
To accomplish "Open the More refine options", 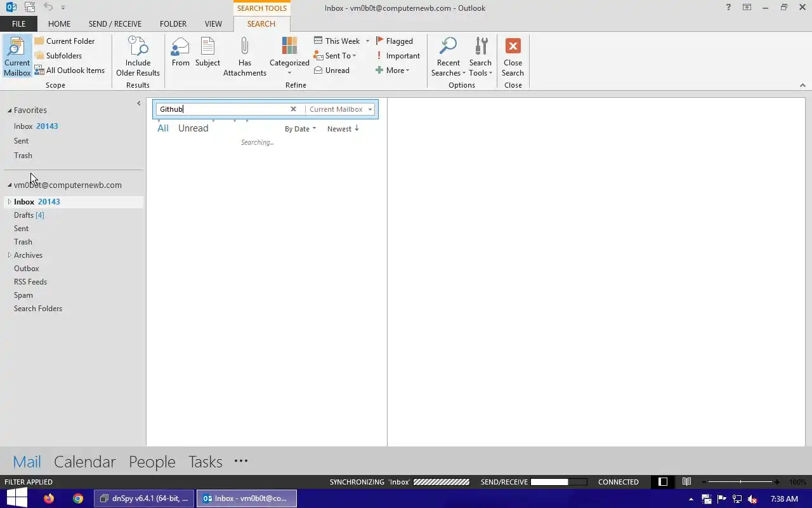I will pos(393,70).
